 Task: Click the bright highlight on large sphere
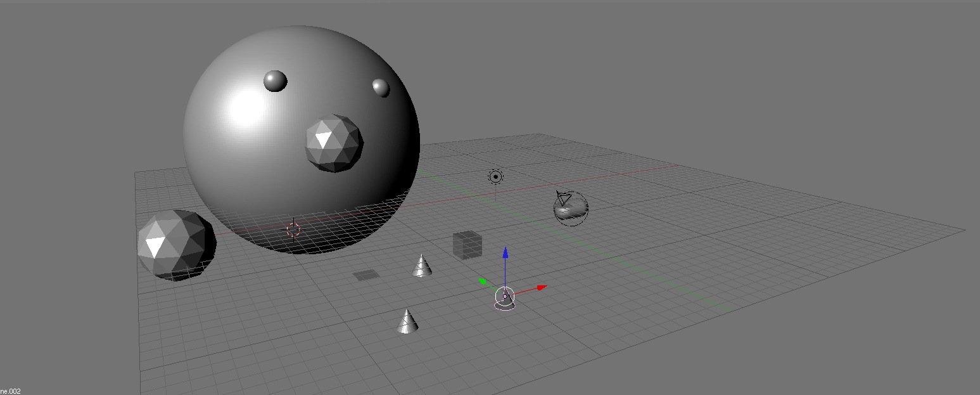[247, 108]
